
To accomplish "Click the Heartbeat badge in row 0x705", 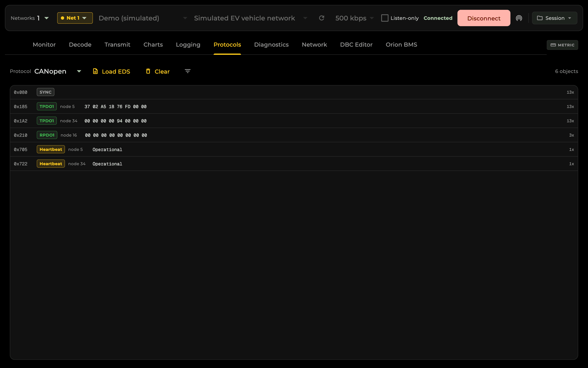I will pos(51,149).
